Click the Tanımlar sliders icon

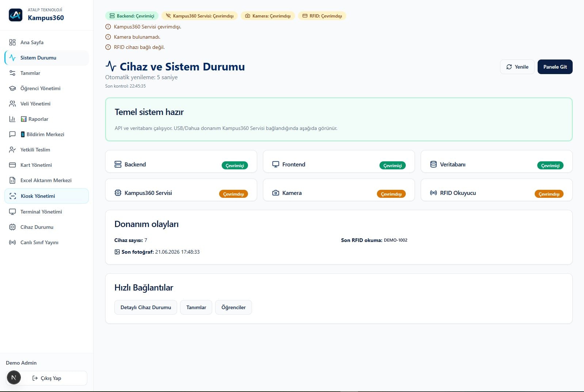point(12,73)
